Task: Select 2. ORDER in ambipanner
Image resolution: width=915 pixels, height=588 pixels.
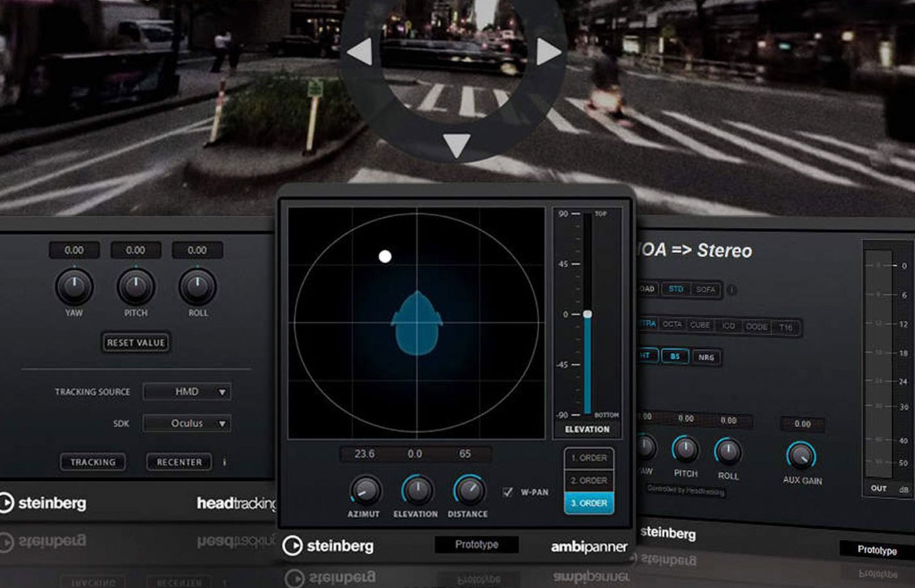Action: [x=589, y=480]
